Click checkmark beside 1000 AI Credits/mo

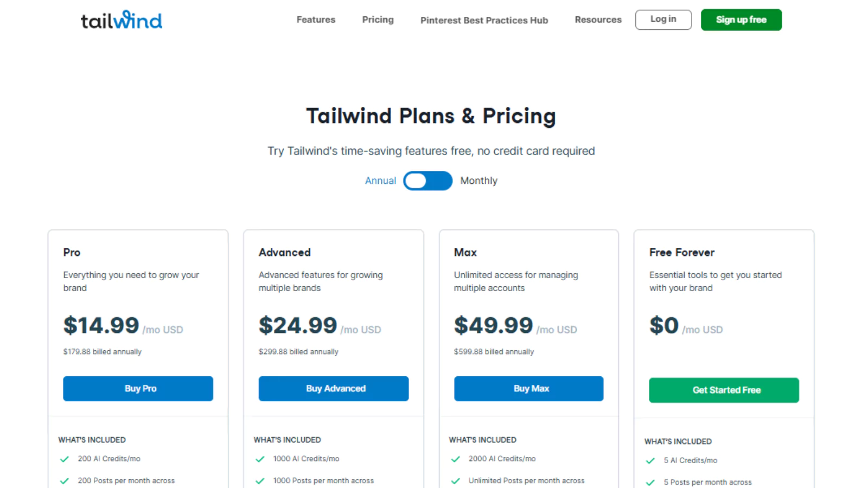click(x=260, y=459)
